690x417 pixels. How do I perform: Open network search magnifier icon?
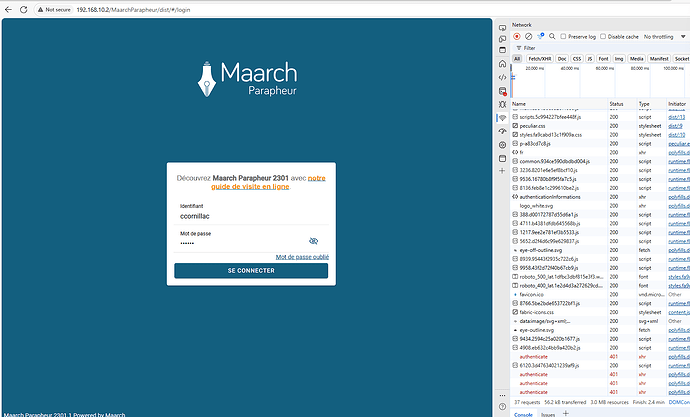pos(552,37)
